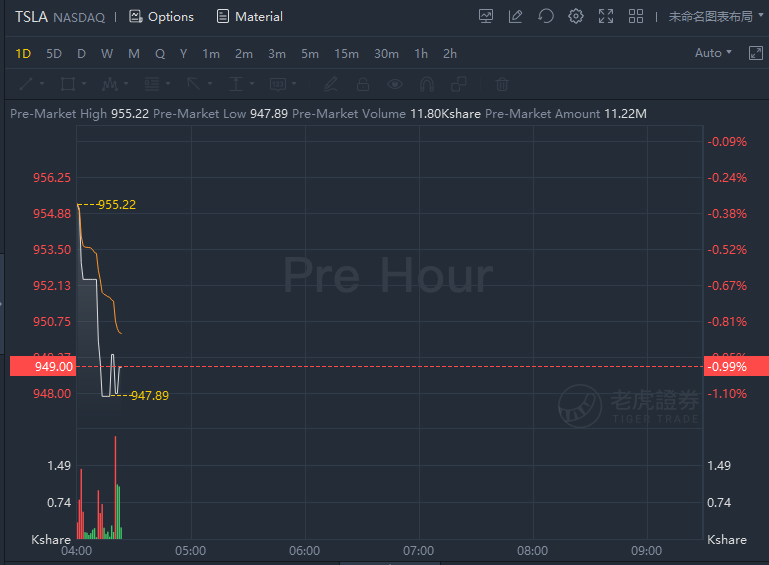Select the measure range tool
Image resolution: width=769 pixels, height=565 pixels.
pos(236,84)
